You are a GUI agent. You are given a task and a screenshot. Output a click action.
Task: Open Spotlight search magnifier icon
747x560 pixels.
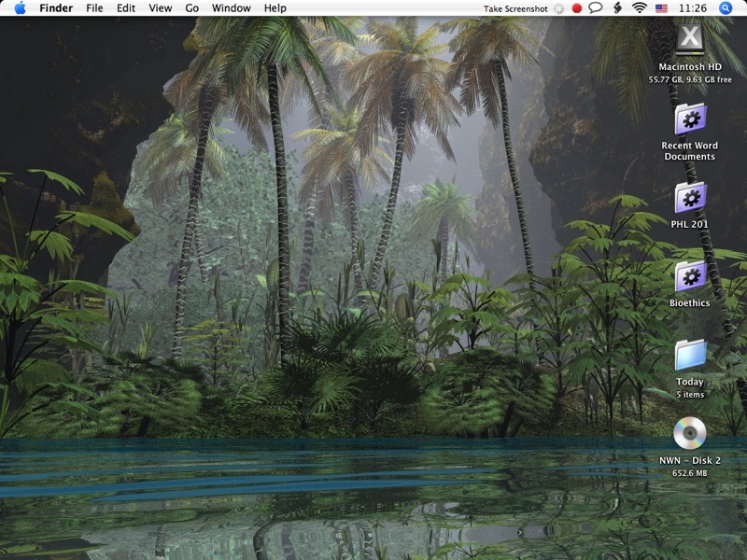tap(726, 8)
